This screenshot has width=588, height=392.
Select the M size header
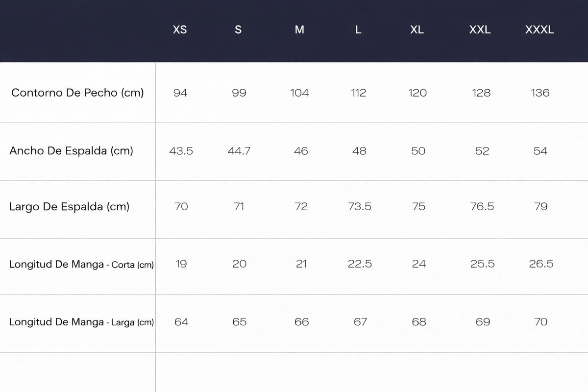(x=299, y=30)
